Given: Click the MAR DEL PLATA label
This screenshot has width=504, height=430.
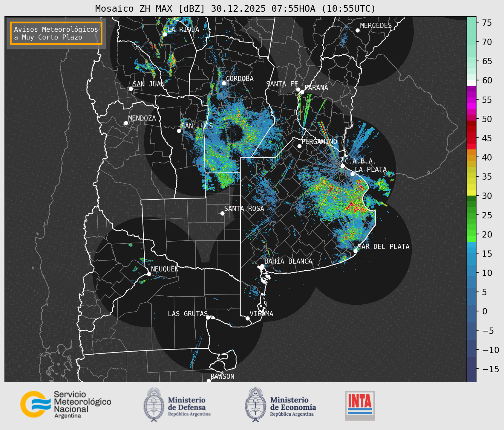Looking at the screenshot, I should [x=383, y=247].
